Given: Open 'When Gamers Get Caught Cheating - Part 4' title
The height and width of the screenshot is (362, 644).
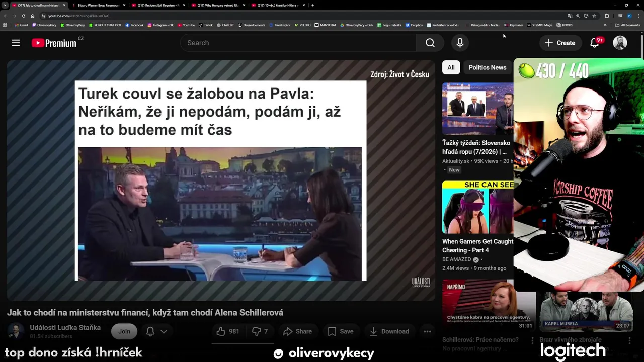Looking at the screenshot, I should [478, 246].
